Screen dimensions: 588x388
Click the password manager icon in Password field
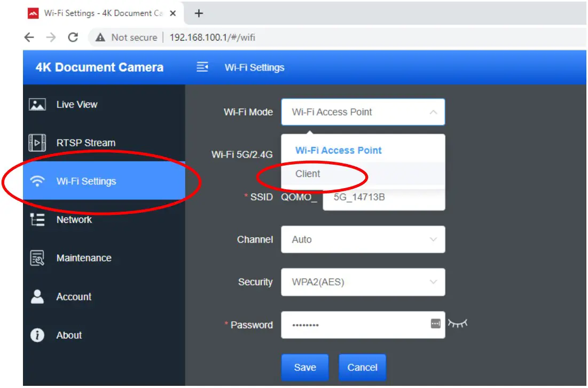point(435,323)
